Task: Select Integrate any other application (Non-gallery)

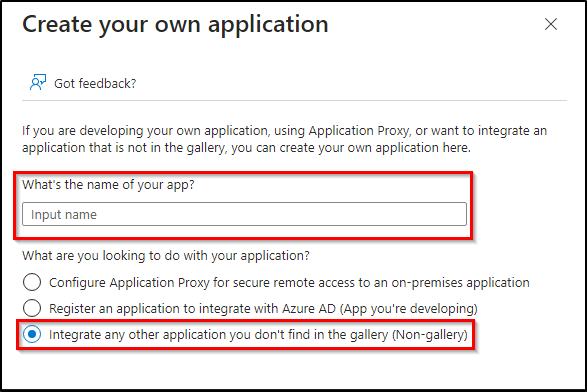Action: point(32,334)
